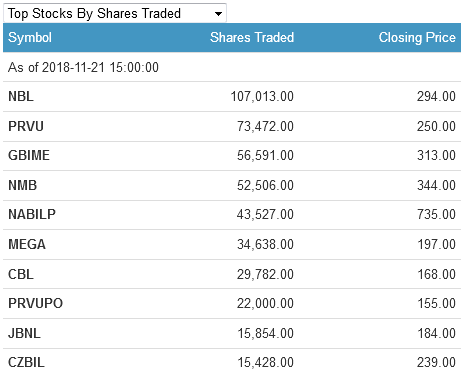Select the PRVUPO stock symbol
461x371 pixels.
click(35, 303)
